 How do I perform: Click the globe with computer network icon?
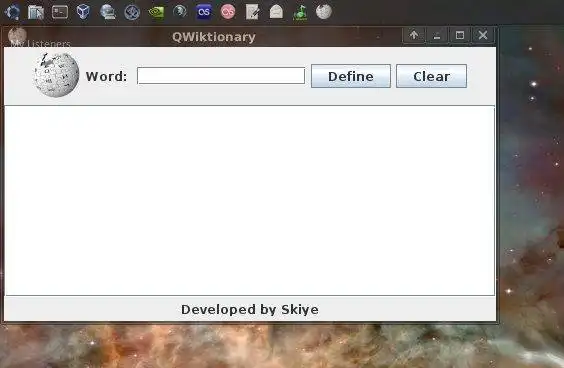108,12
